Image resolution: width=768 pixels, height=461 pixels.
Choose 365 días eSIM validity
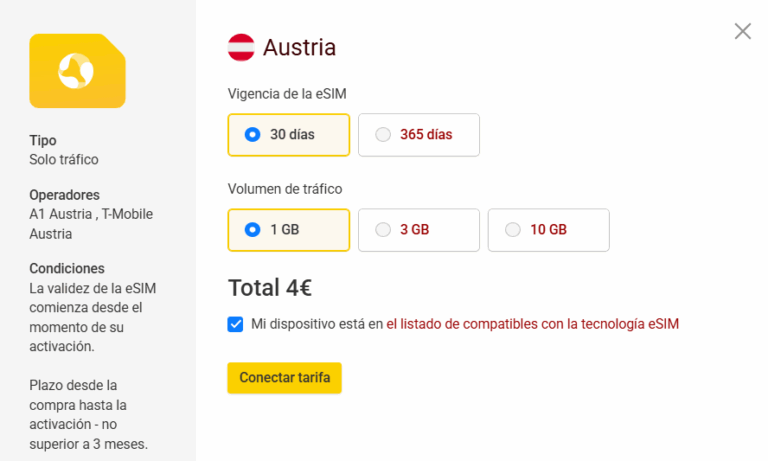(x=419, y=135)
